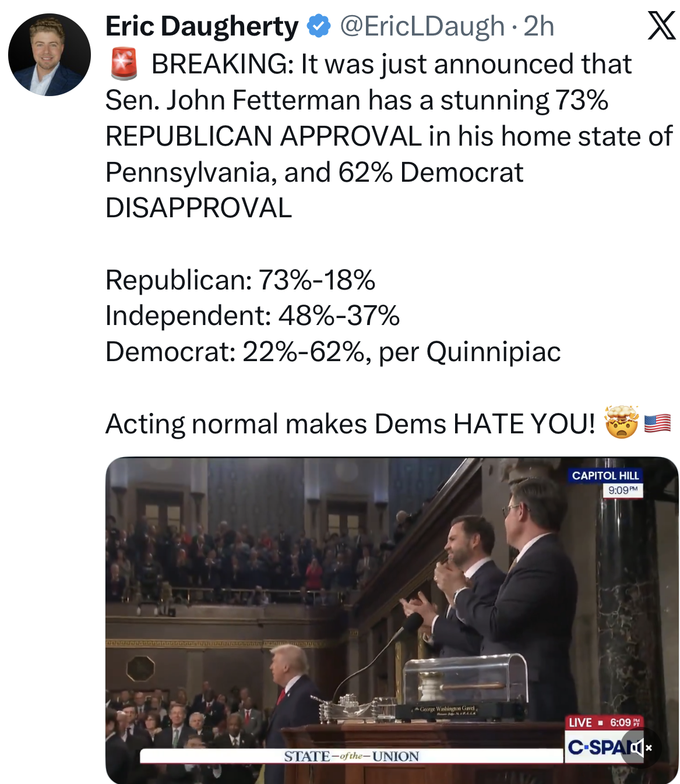Click Eric Daugherty's profile avatar
The width and height of the screenshot is (680, 784).
tap(50, 55)
